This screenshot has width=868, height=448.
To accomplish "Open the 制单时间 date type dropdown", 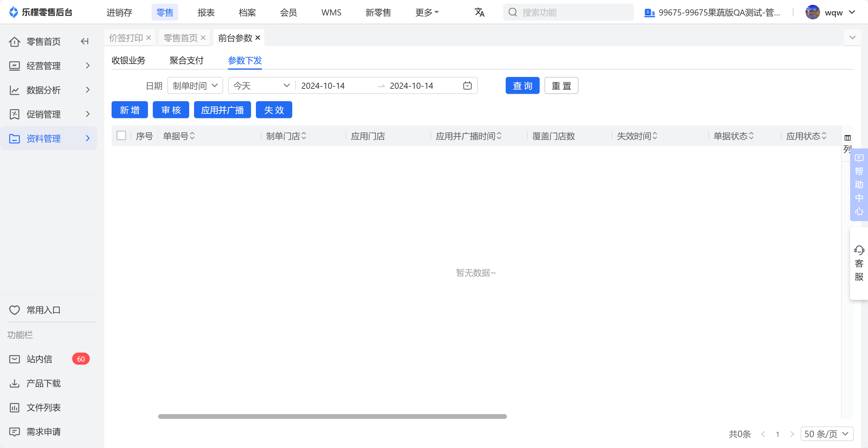I will 195,85.
